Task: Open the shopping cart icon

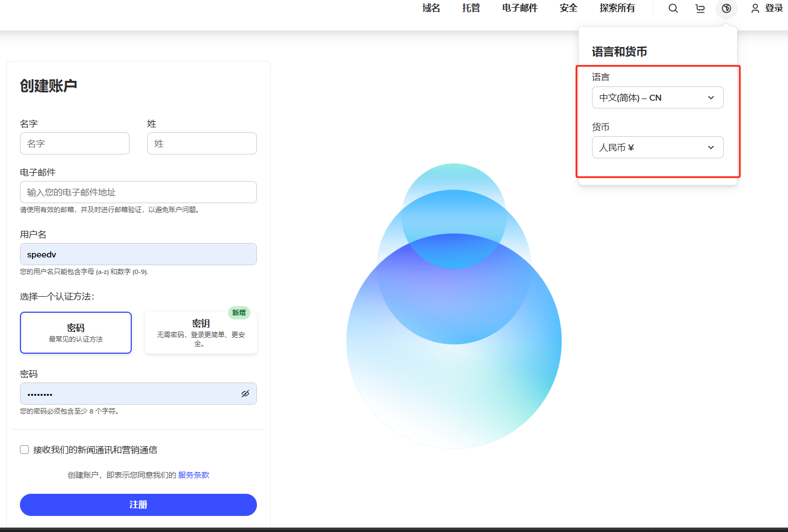Action: coord(700,8)
